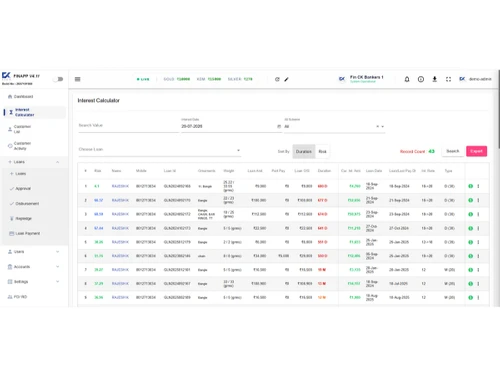This screenshot has width=500, height=375.
Task: Open the last sidebar item below Settings
Action: [17, 297]
